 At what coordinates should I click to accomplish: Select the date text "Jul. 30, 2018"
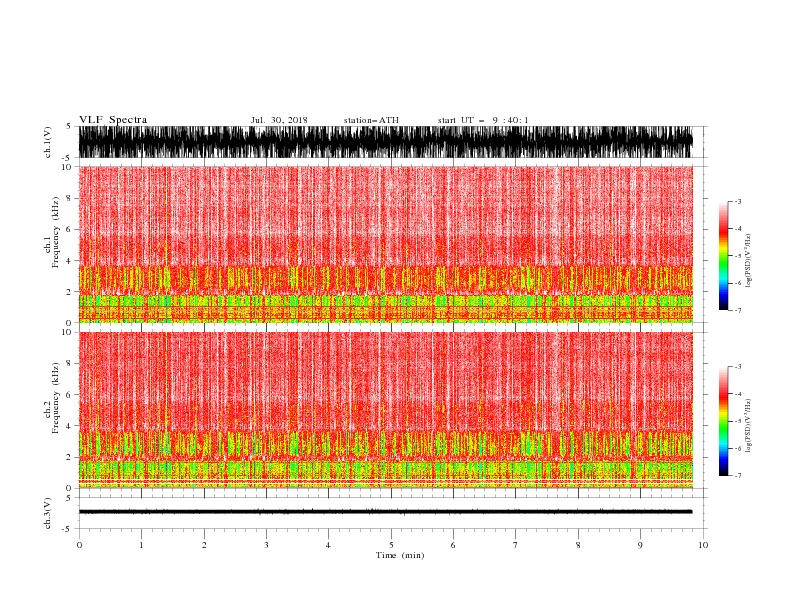coord(279,120)
